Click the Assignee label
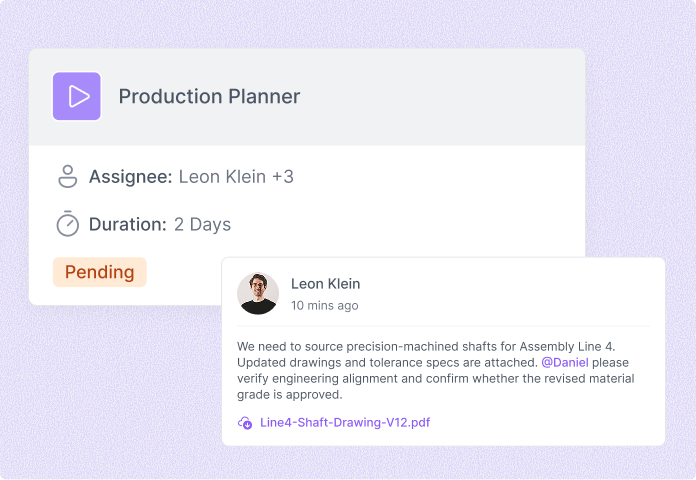The height and width of the screenshot is (480, 696). coord(130,177)
